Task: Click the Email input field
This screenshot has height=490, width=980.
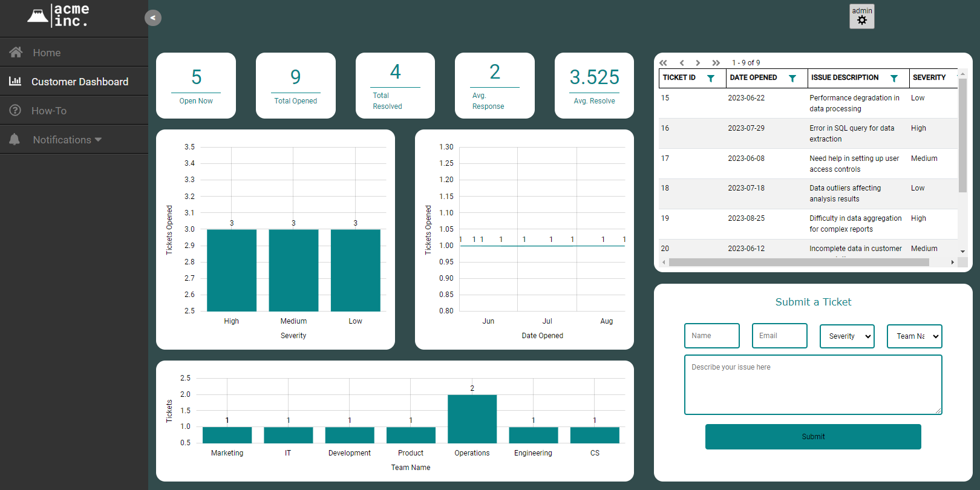Action: pyautogui.click(x=780, y=336)
